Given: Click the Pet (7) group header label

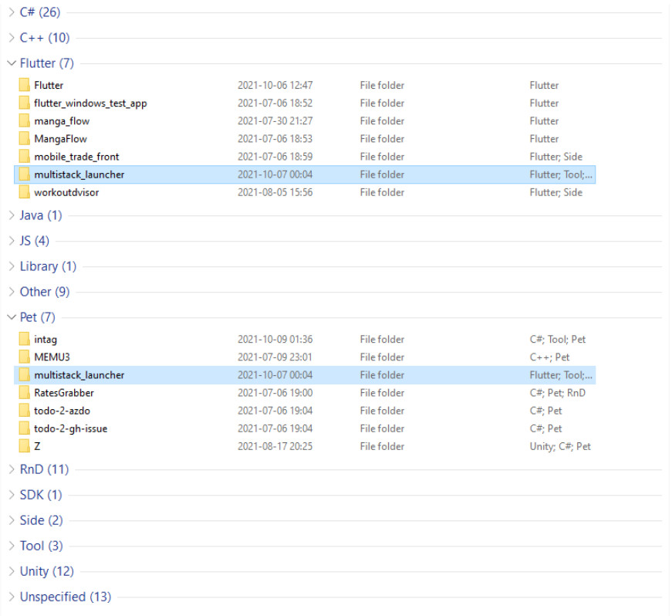Looking at the screenshot, I should point(37,317).
